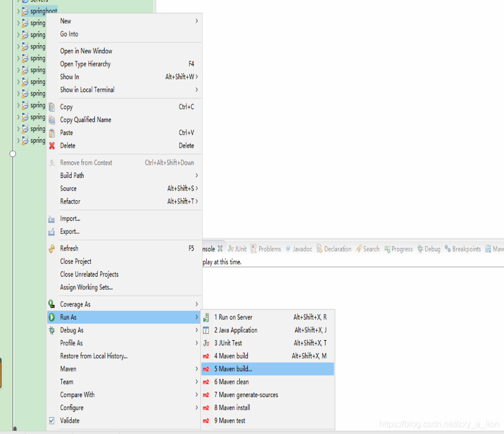504x434 pixels.
Task: Click the red X Delete icon
Action: point(52,145)
